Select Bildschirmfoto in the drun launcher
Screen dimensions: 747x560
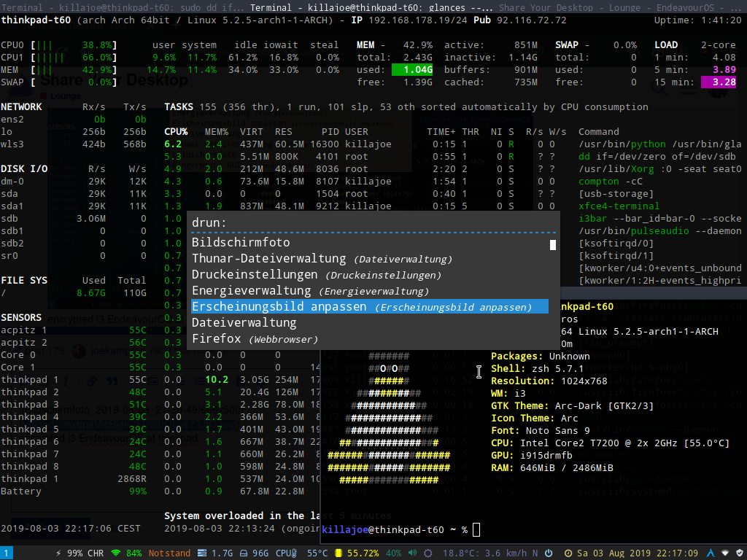pyautogui.click(x=241, y=242)
